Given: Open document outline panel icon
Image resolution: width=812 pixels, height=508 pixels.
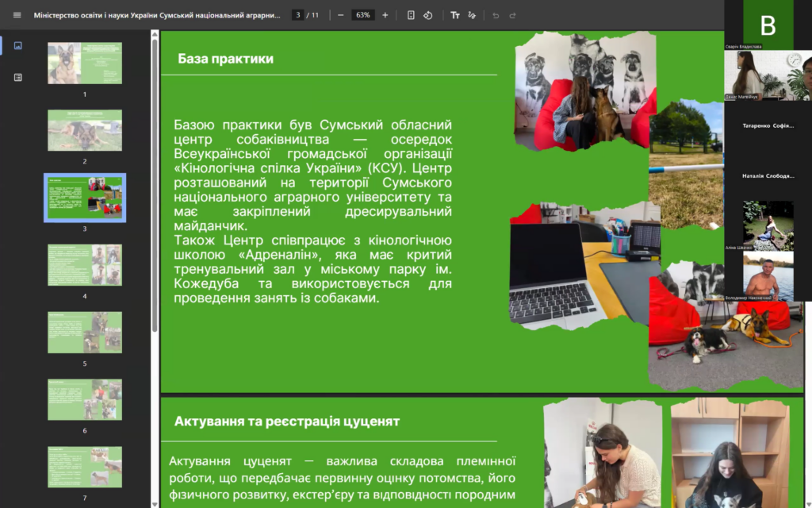Looking at the screenshot, I should (x=17, y=77).
